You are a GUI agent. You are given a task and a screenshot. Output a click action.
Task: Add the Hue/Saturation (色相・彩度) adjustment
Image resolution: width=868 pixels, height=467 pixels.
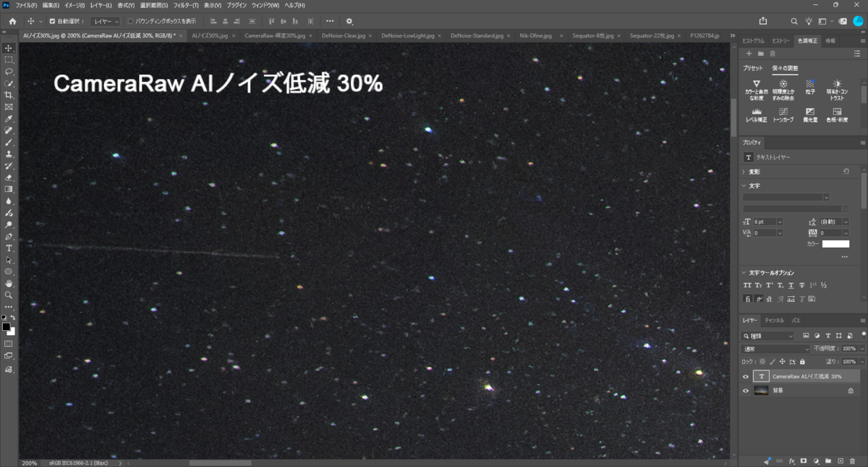coord(837,115)
